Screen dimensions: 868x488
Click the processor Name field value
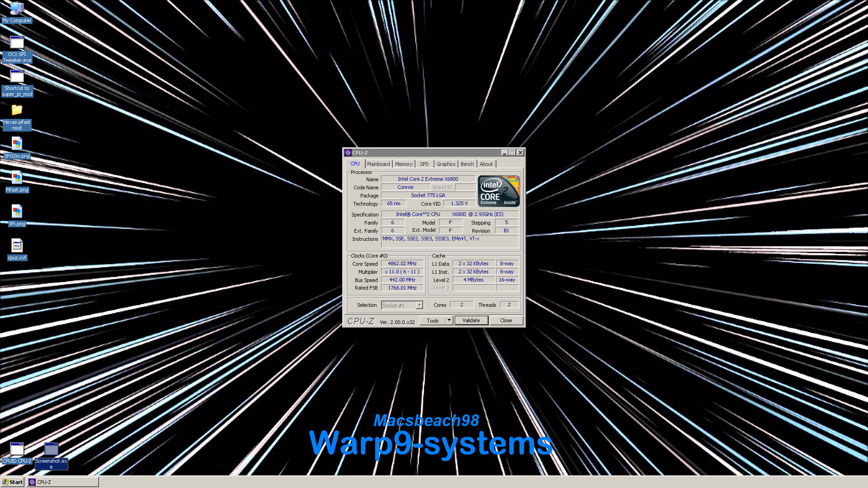coord(428,179)
